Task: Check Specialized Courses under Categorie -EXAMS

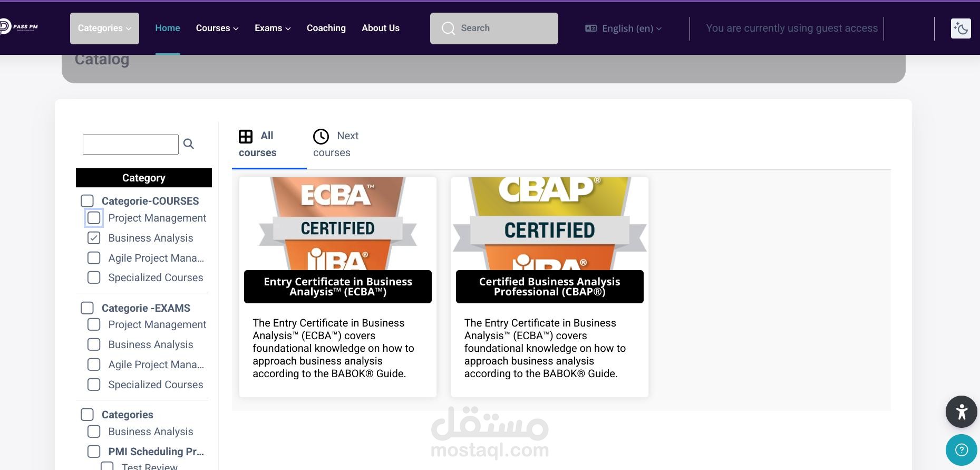Action: [94, 385]
